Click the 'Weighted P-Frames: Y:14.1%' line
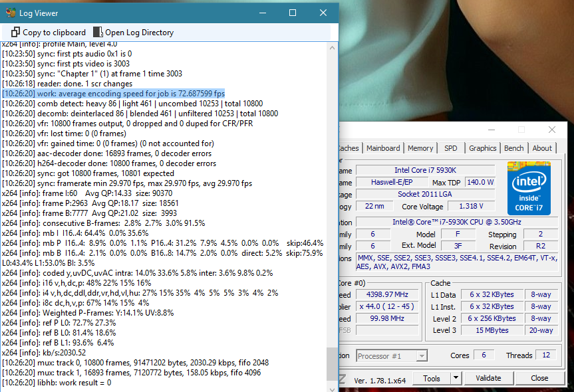The image size is (574, 392). (88, 313)
